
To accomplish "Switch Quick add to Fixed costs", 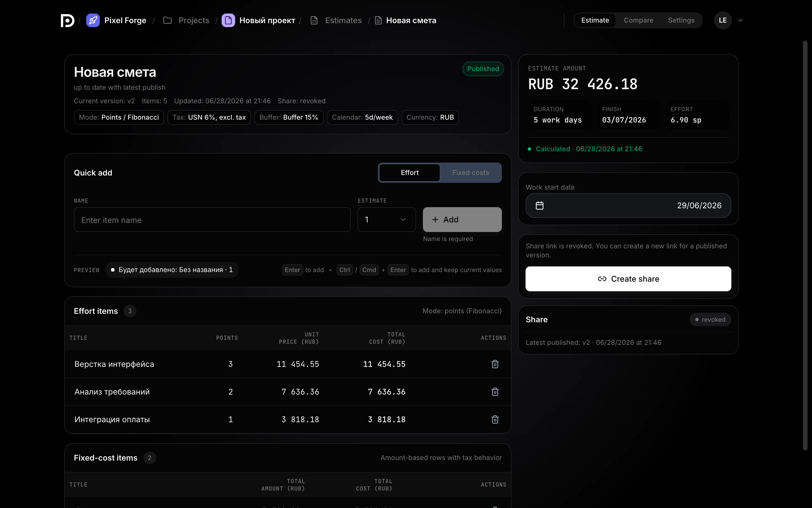I will [470, 173].
